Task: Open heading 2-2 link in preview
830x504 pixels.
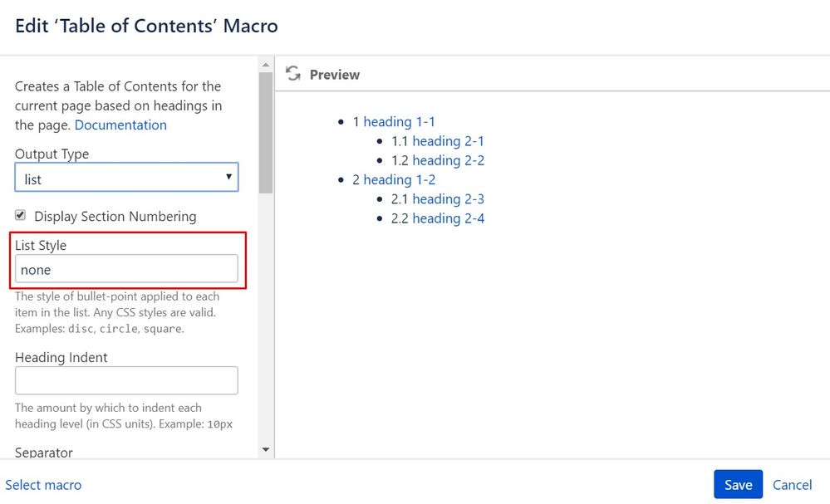Action: tap(449, 160)
